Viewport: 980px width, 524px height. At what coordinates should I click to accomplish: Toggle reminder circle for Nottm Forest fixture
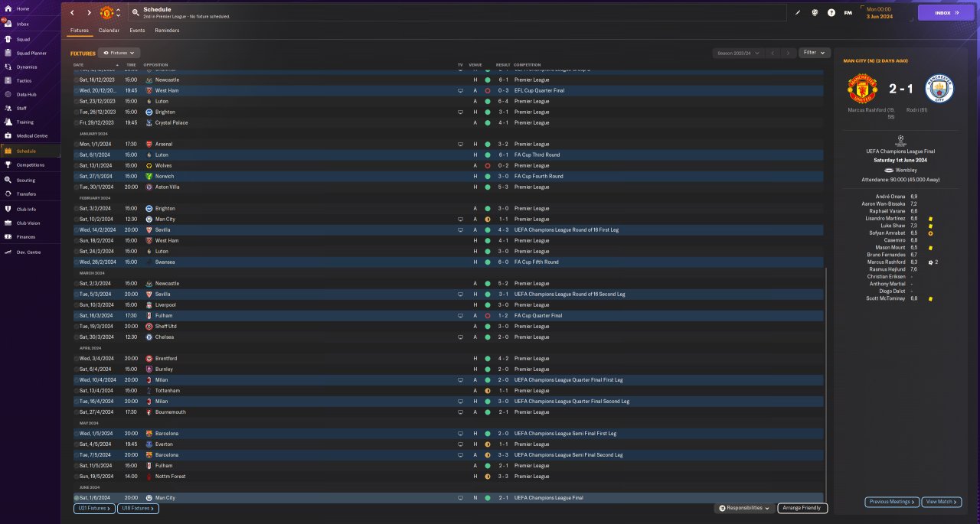coord(77,477)
